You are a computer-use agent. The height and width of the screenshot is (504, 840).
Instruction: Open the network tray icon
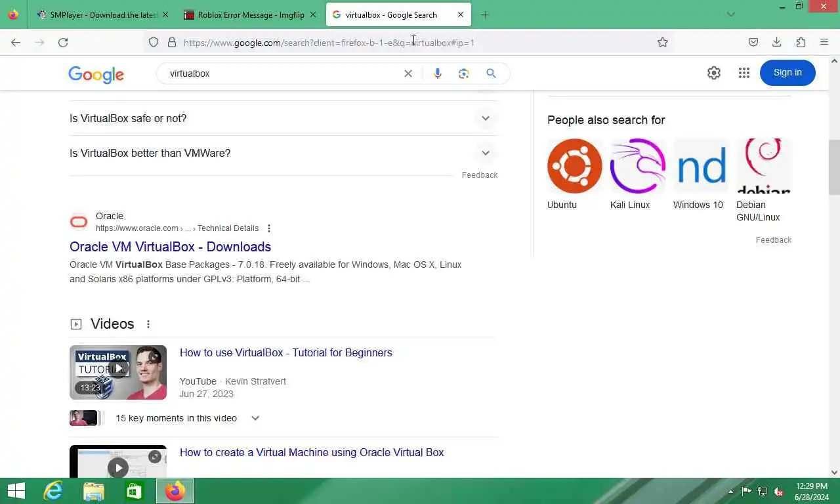click(763, 492)
